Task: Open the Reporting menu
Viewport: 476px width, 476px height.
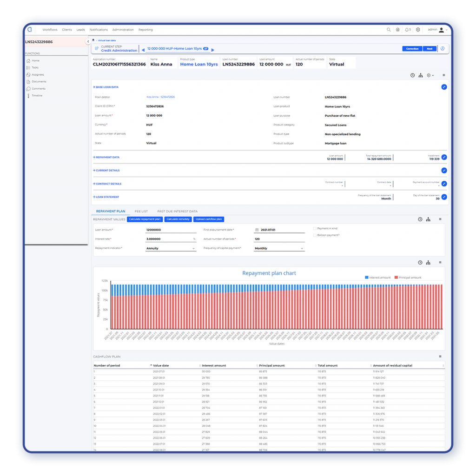Action: point(145,30)
